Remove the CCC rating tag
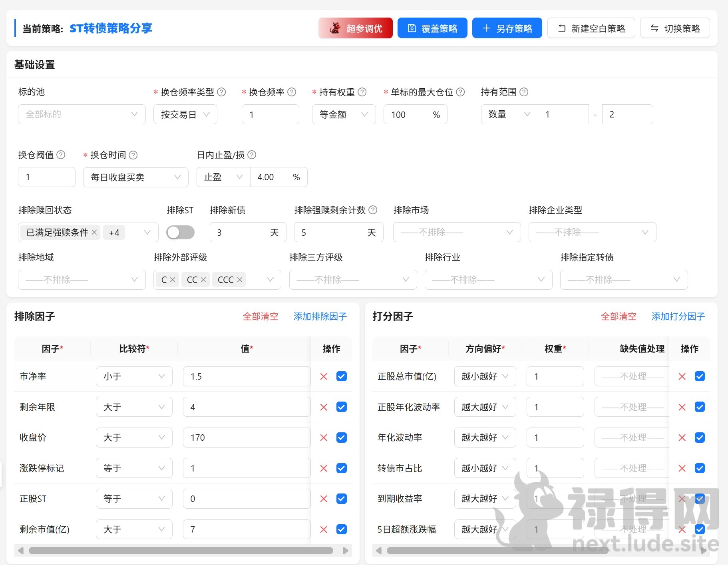Viewport: 728px width, 565px height. click(x=240, y=280)
